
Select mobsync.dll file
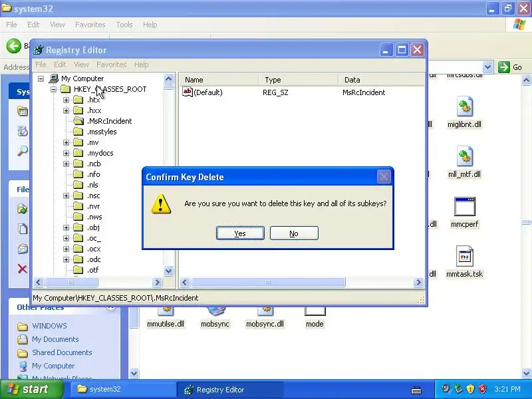265,324
